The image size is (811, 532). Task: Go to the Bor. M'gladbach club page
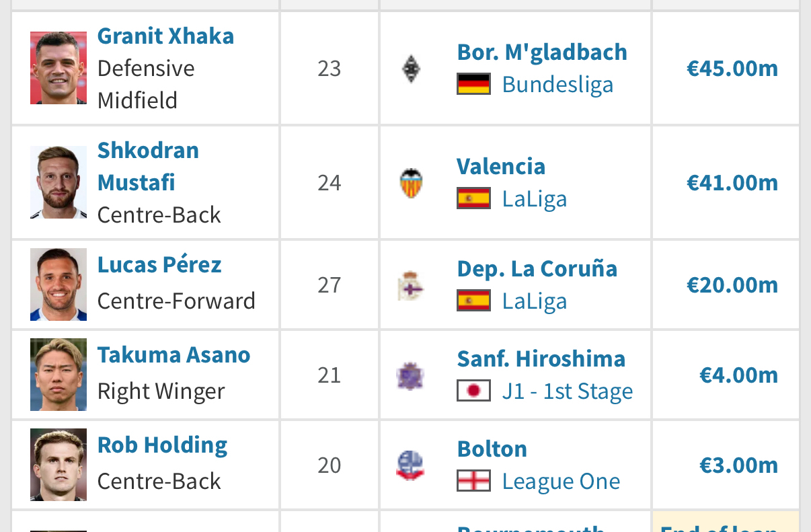coord(542,52)
